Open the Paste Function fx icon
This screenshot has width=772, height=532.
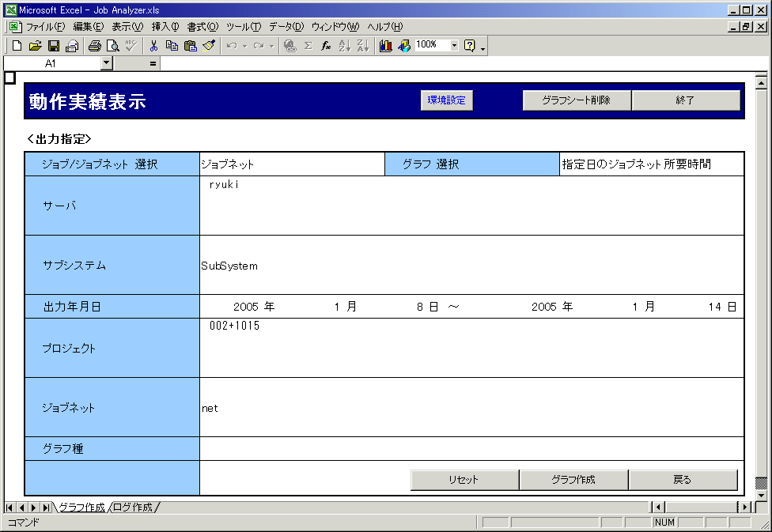(326, 46)
